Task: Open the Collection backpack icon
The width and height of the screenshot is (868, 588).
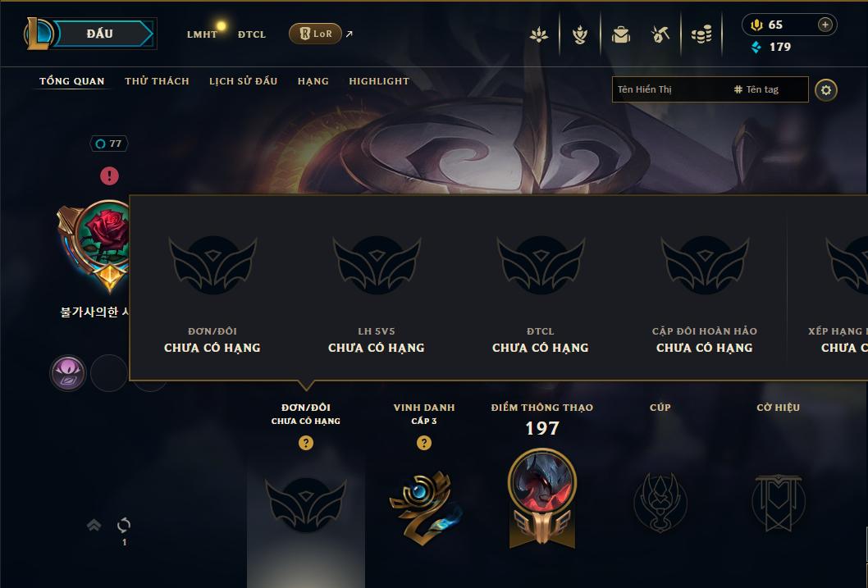Action: tap(620, 34)
